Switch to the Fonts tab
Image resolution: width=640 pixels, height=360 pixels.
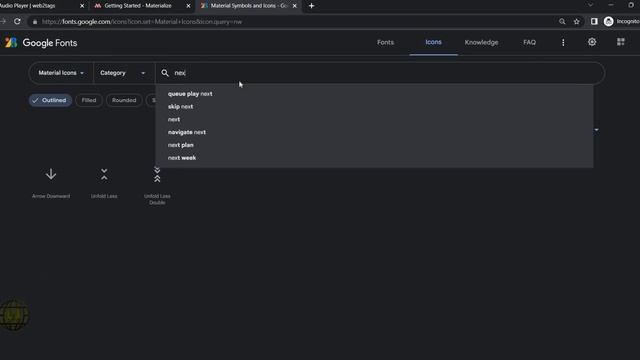click(385, 42)
